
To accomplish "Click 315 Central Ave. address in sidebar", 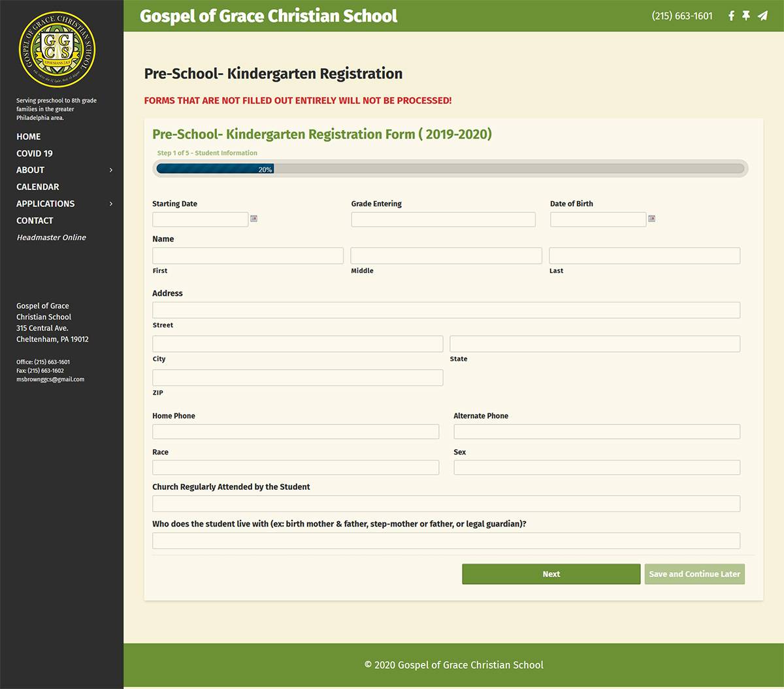I will point(42,328).
